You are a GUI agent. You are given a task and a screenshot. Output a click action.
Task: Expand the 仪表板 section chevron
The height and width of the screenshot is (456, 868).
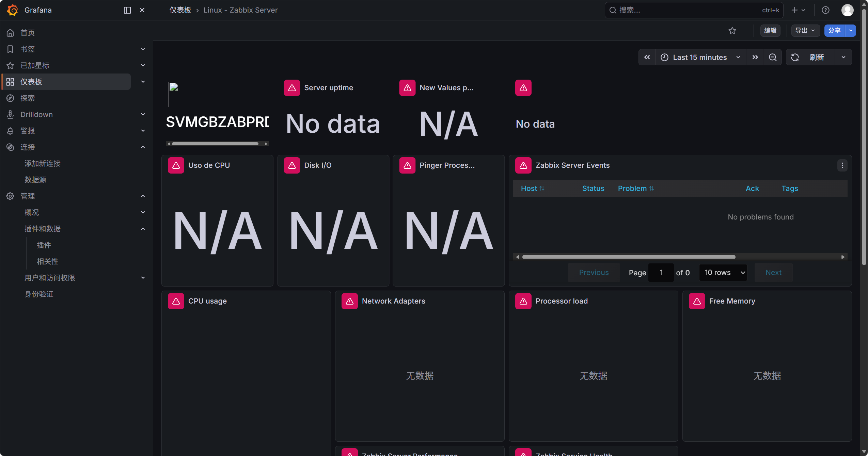(143, 82)
